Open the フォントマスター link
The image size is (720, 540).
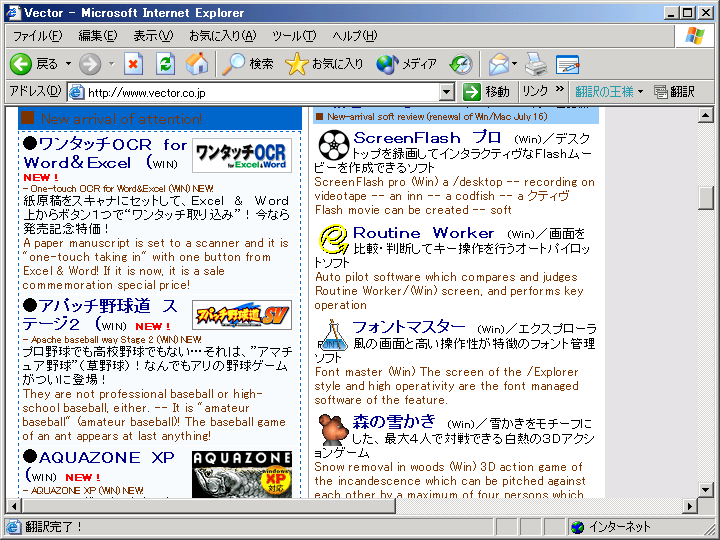[409, 327]
